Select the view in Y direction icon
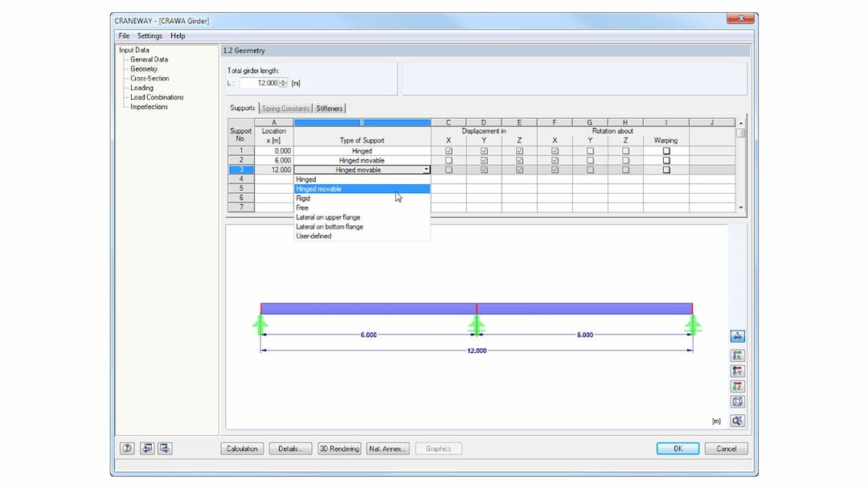 (x=737, y=371)
